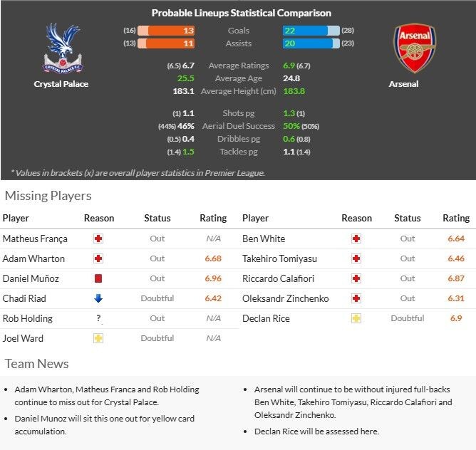Click Chadi Riad's blue down arrow icon
Screen dimensions: 476x450
coord(98,298)
